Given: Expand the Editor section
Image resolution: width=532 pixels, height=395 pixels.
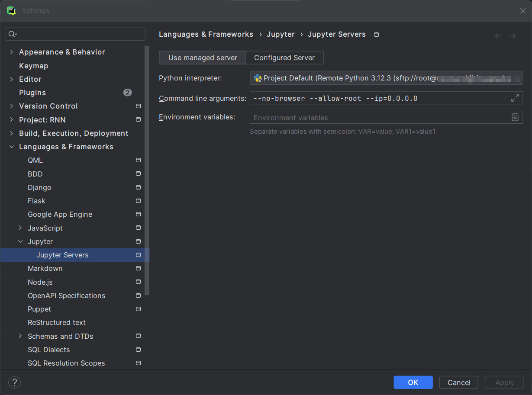Looking at the screenshot, I should click(x=12, y=79).
